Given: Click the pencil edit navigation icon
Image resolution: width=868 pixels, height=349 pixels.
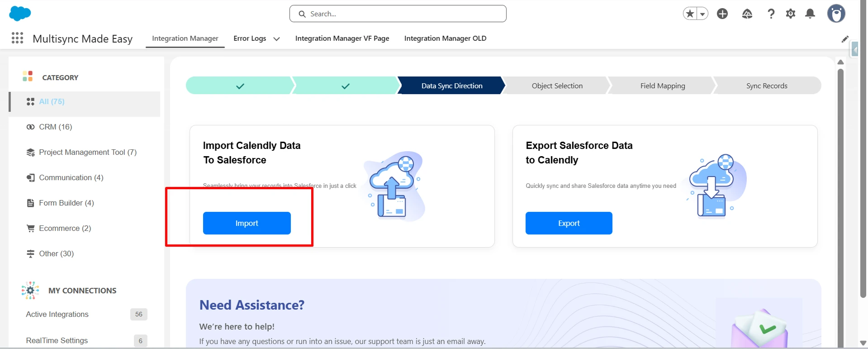Looking at the screenshot, I should [845, 39].
